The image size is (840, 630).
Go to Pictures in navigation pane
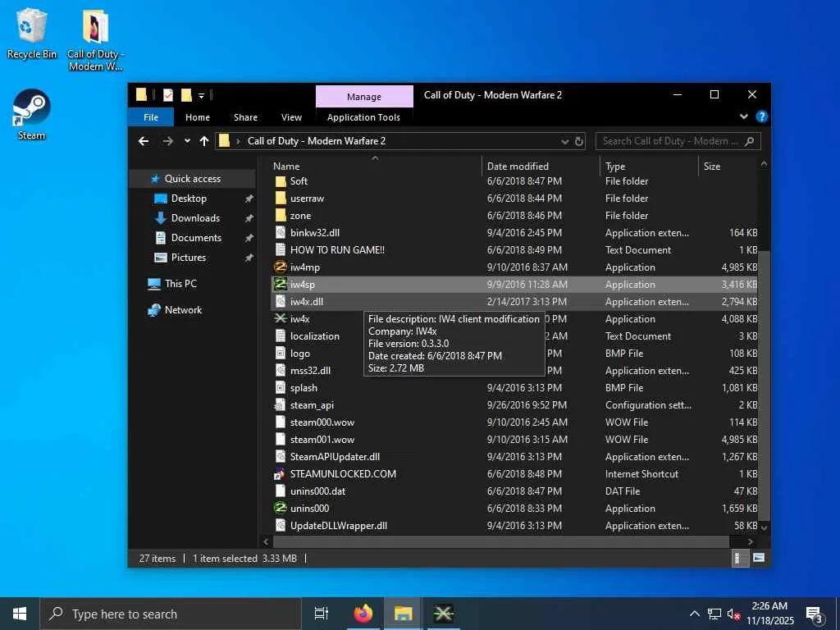tap(188, 258)
